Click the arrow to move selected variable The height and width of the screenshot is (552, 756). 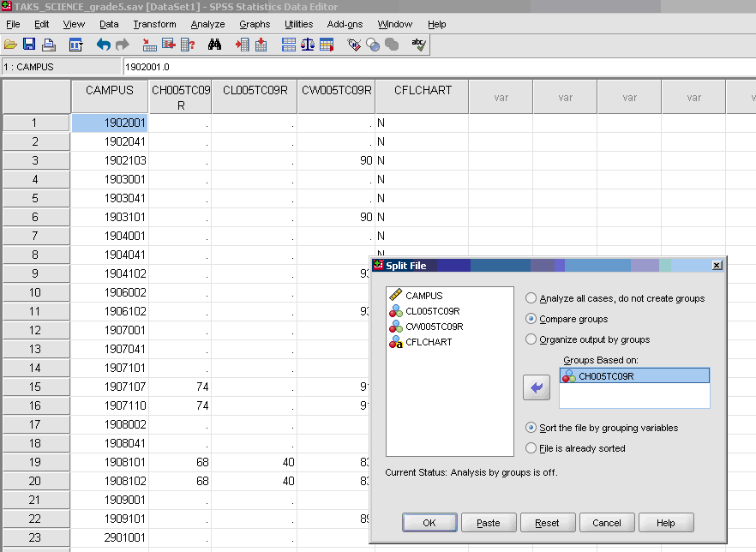tap(536, 387)
